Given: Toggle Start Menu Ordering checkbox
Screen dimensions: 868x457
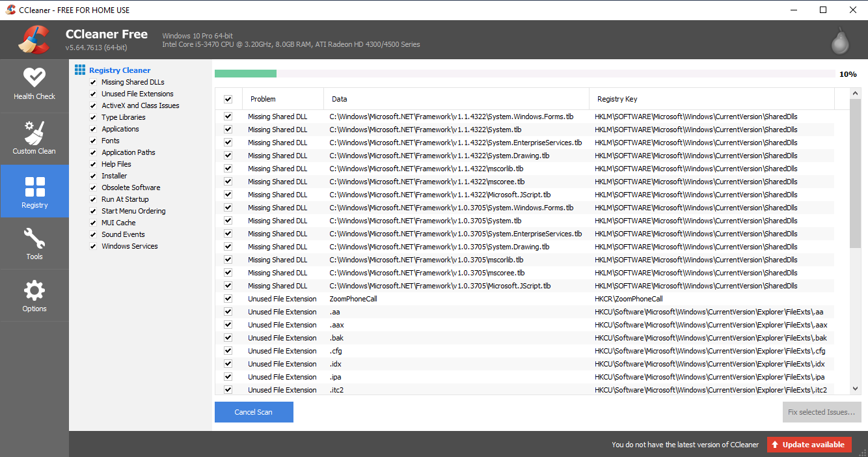Looking at the screenshot, I should coord(93,212).
